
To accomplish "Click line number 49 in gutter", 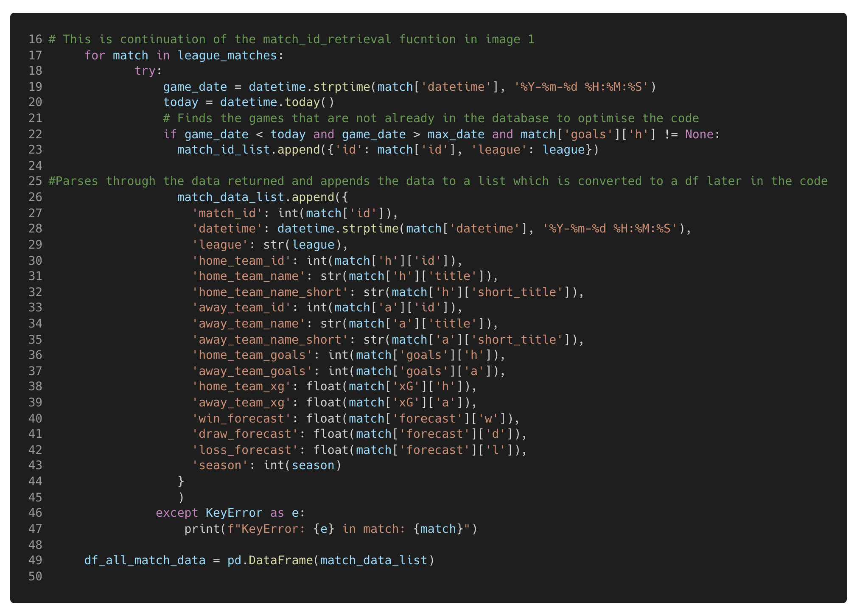I will pos(35,560).
